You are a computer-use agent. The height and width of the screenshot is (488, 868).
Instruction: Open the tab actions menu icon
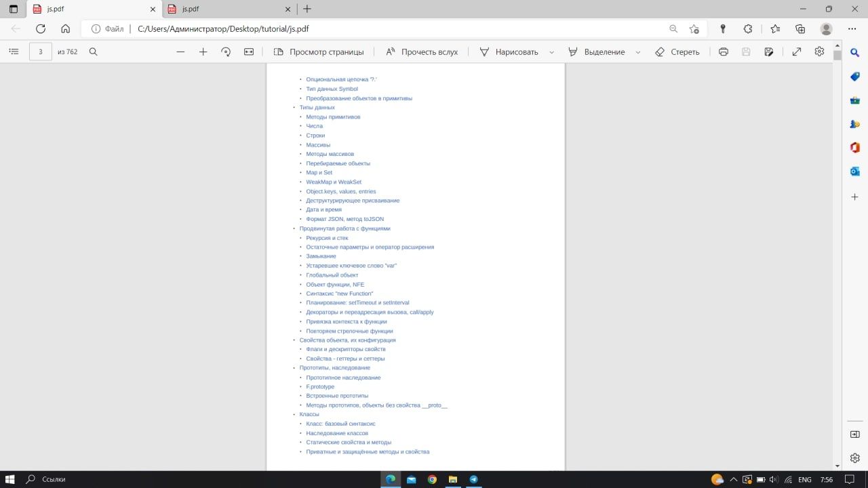coord(13,9)
